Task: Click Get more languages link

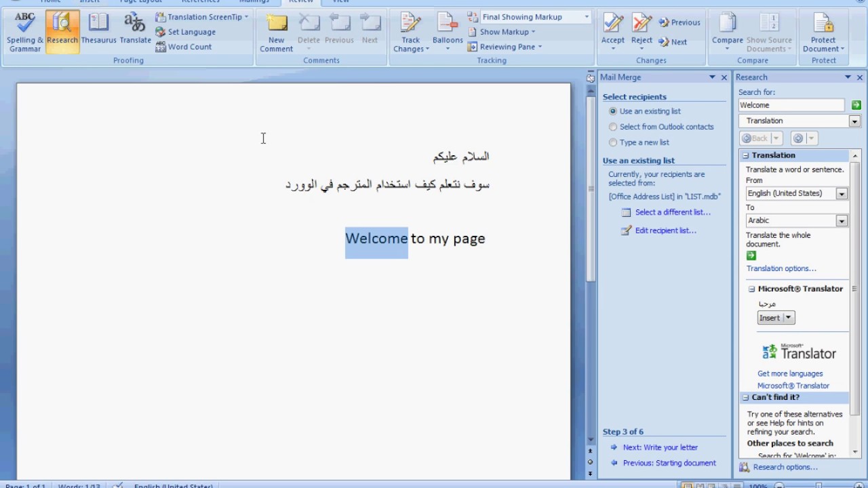Action: pyautogui.click(x=790, y=373)
